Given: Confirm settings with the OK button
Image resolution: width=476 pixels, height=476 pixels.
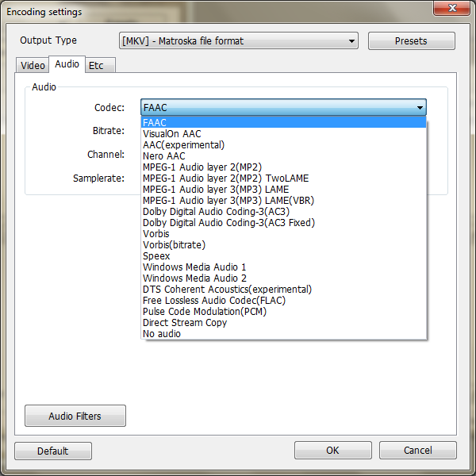Looking at the screenshot, I should click(x=332, y=450).
